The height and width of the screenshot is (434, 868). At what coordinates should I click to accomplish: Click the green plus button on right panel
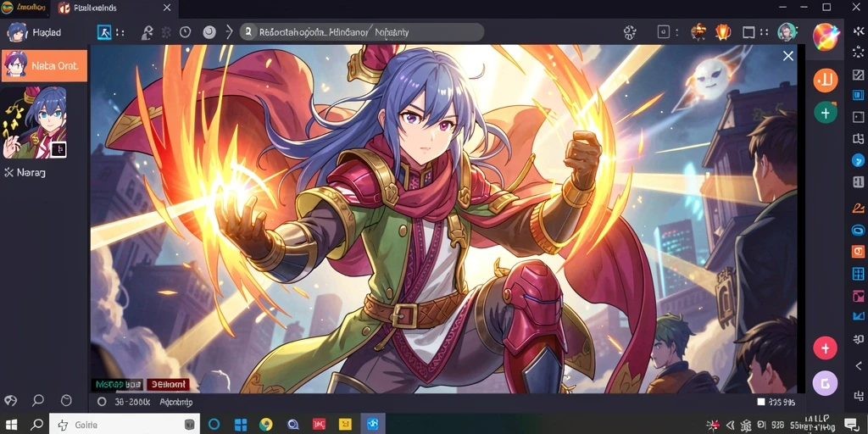[825, 113]
